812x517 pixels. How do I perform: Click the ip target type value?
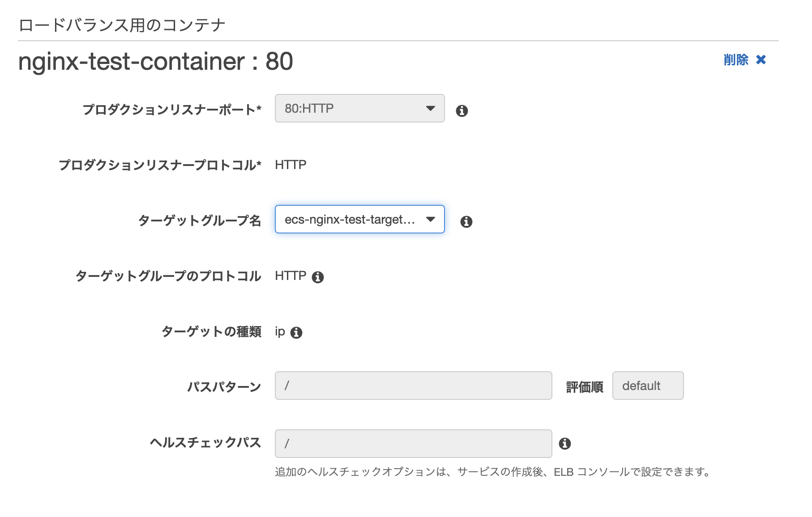(x=280, y=332)
